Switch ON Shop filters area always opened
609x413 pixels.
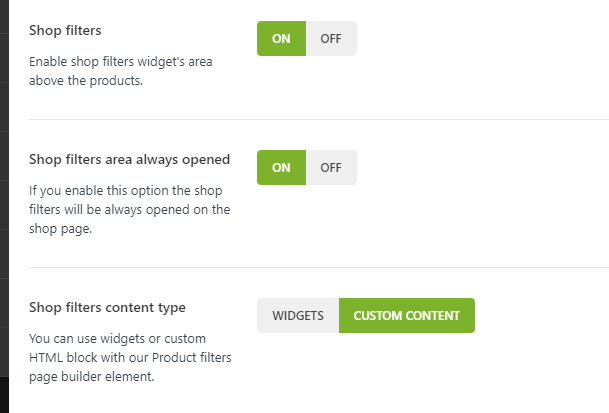(x=281, y=167)
